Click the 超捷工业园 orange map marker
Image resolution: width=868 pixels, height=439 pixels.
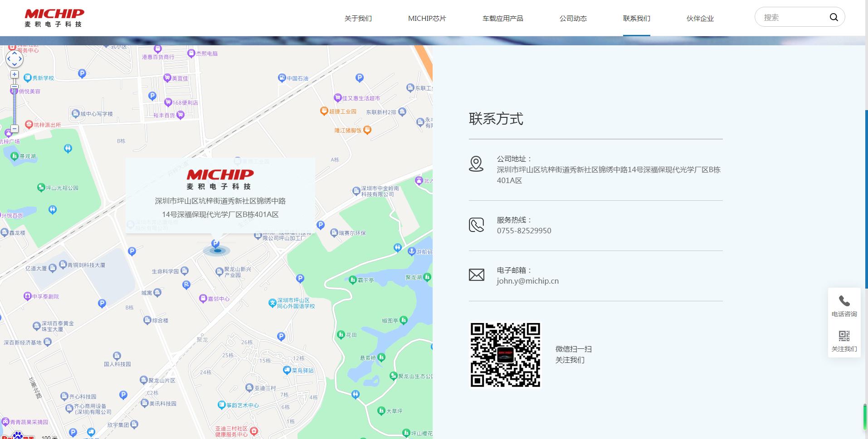(x=324, y=111)
